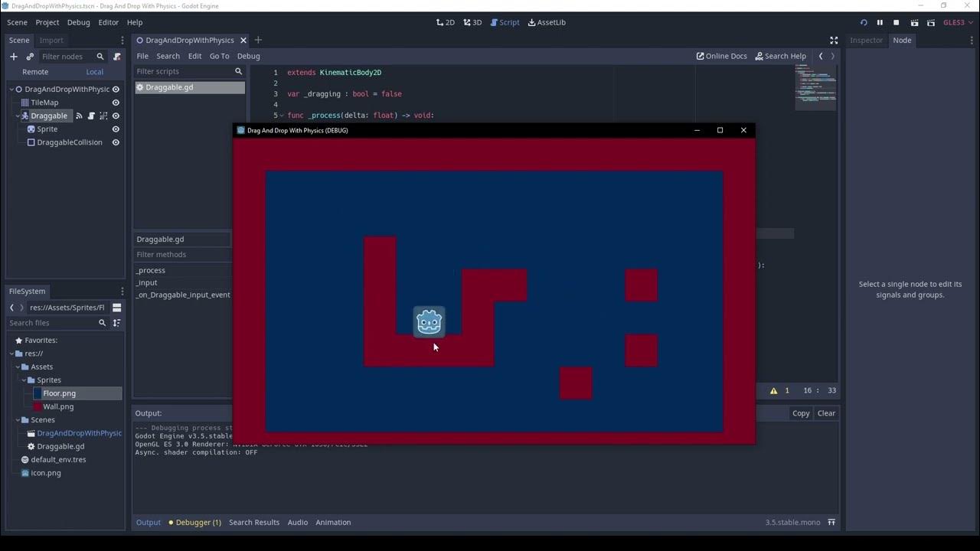Play the edited scene

tap(914, 23)
